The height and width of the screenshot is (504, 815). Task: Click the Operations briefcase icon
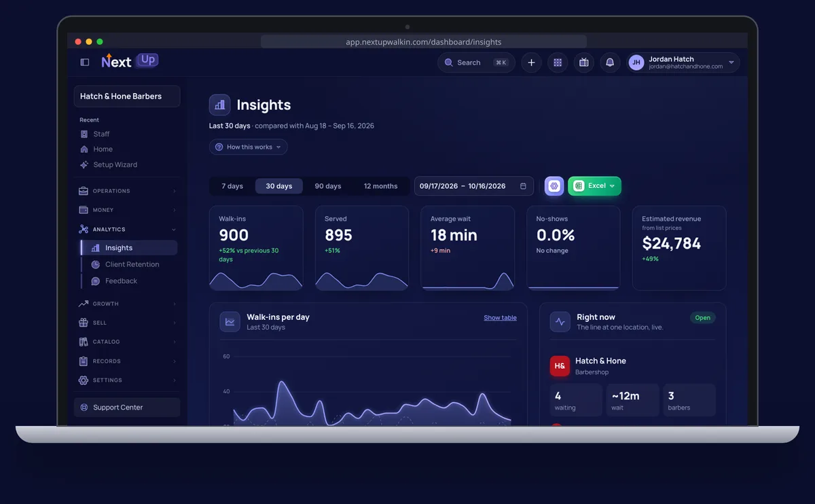(x=84, y=191)
